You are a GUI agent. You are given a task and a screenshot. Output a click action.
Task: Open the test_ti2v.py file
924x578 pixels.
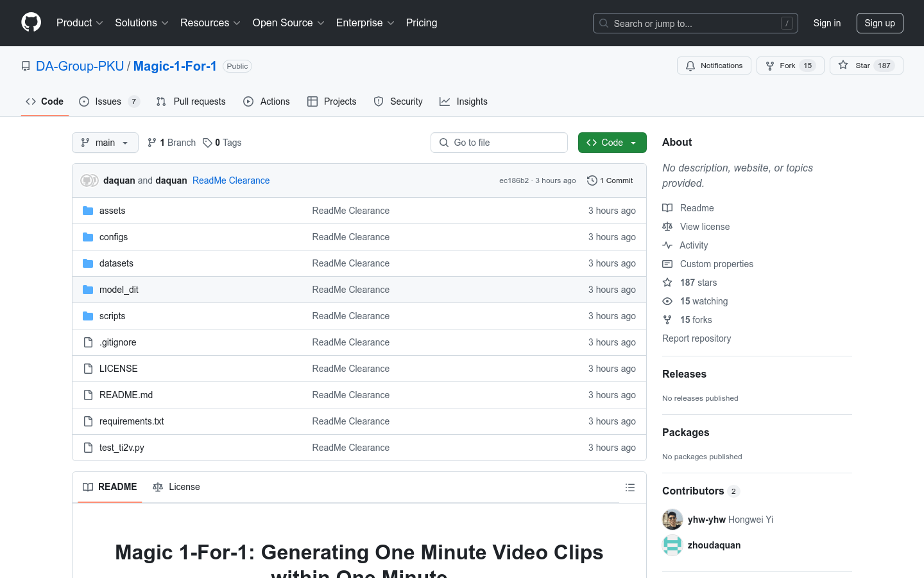tap(122, 448)
